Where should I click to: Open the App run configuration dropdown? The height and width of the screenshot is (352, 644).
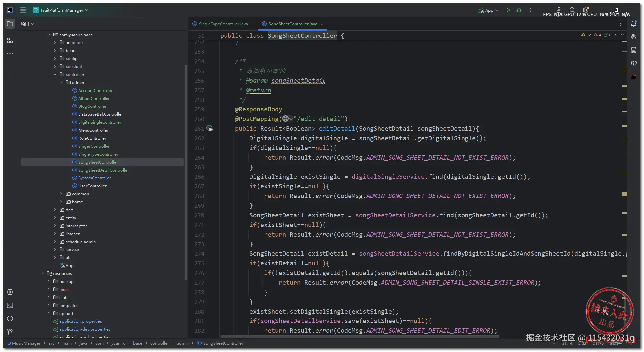point(488,10)
